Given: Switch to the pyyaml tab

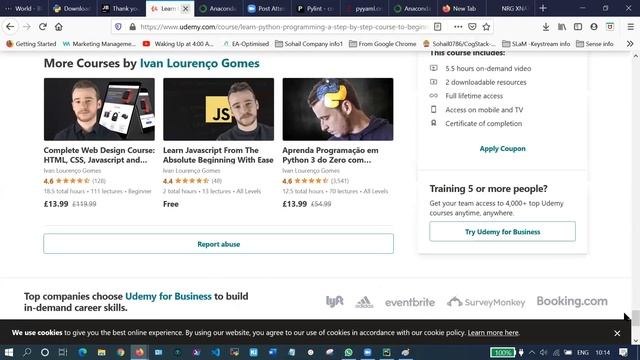Looking at the screenshot, I should coord(364,8).
